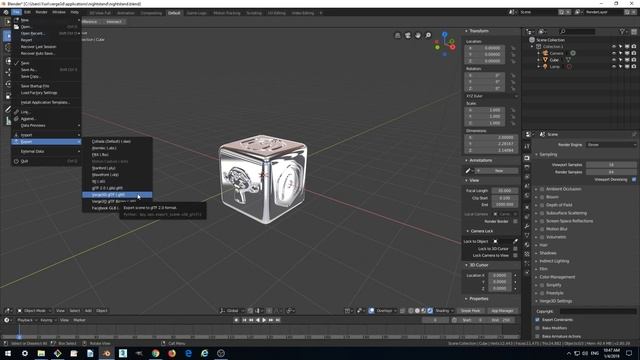Expand the Import submenu
This screenshot has height=360, width=640.
pos(46,135)
